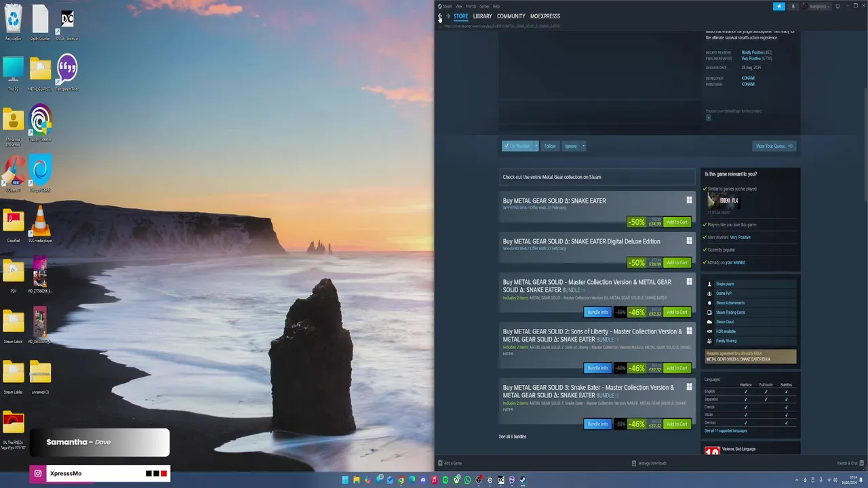Open Spotify from the taskbar
This screenshot has width=868, height=488.
[446, 480]
